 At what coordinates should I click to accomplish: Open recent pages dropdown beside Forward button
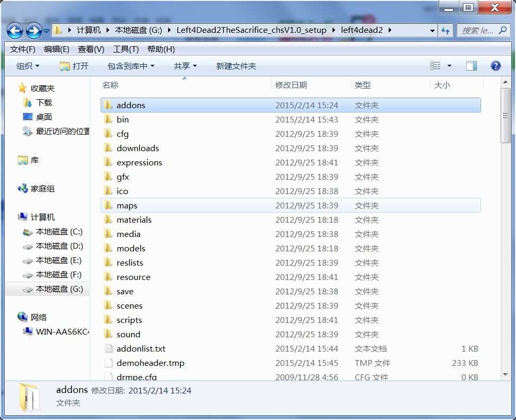(46, 31)
